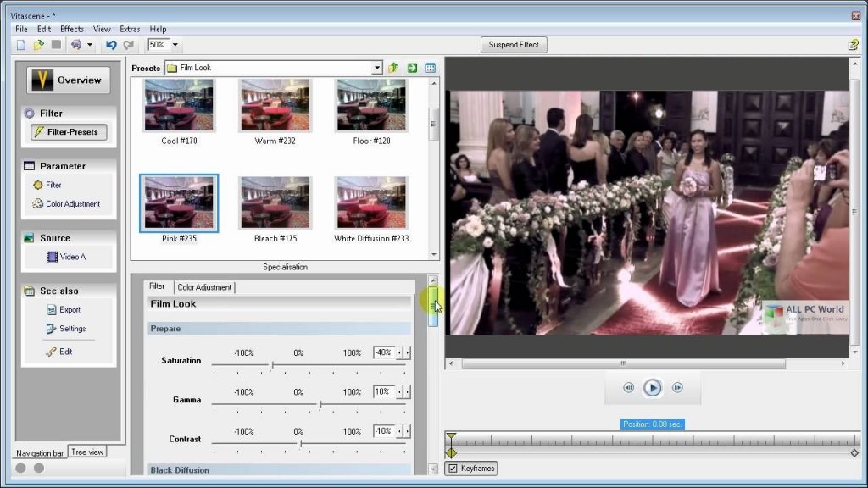Expand the render icon dropdown arrow
The width and height of the screenshot is (868, 488).
point(89,45)
